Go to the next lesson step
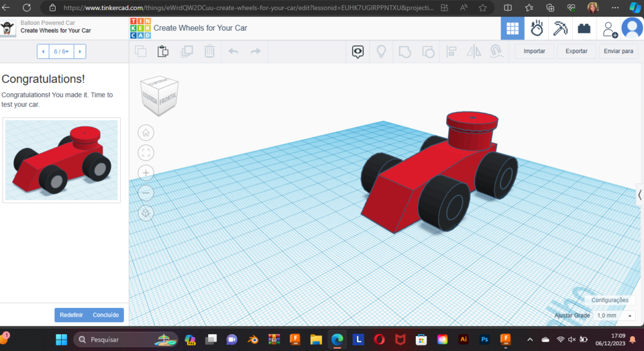The image size is (644, 351). (x=80, y=52)
